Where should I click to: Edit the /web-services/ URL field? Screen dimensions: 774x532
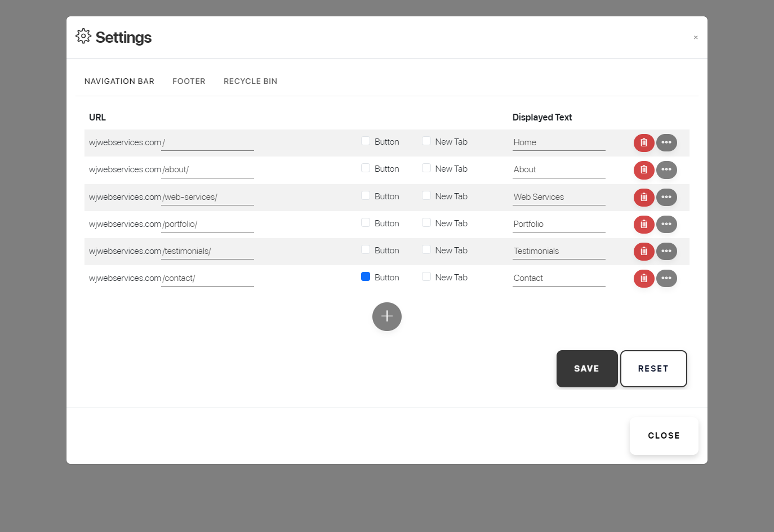(207, 197)
